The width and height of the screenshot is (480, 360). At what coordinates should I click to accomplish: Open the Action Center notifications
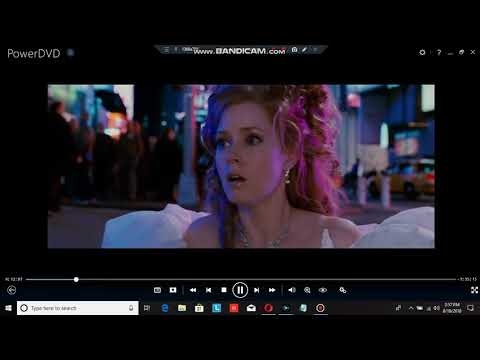point(470,308)
